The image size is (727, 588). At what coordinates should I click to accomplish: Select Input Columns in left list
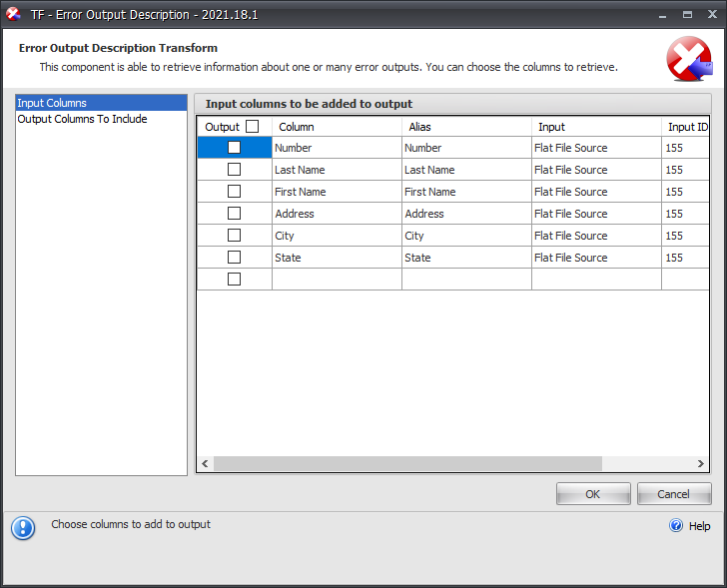pos(101,103)
